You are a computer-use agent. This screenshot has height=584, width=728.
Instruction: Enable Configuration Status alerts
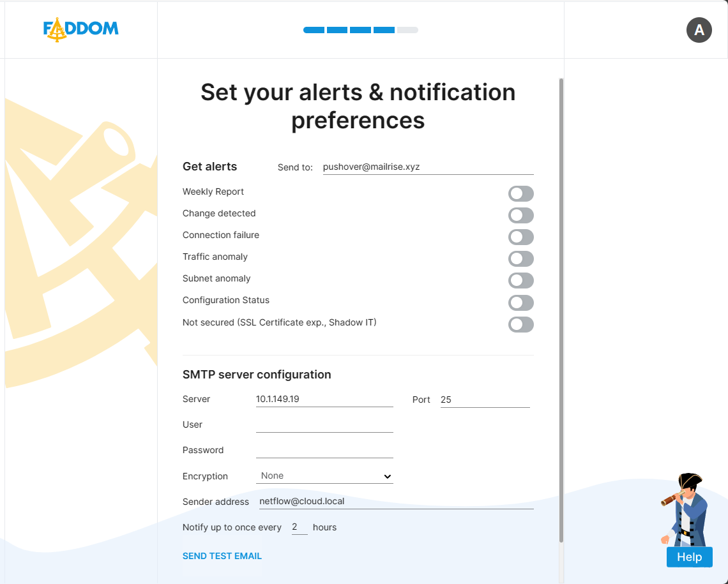coord(520,303)
